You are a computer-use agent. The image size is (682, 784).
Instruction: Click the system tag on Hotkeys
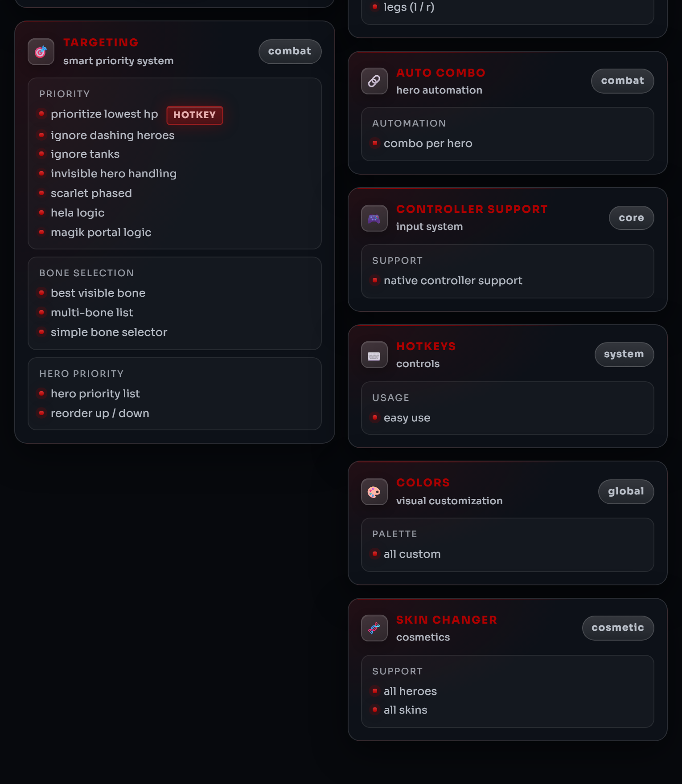click(x=624, y=355)
